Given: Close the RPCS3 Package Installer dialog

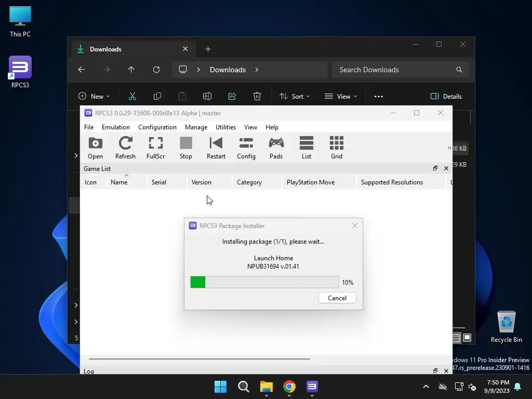Looking at the screenshot, I should pyautogui.click(x=354, y=225).
